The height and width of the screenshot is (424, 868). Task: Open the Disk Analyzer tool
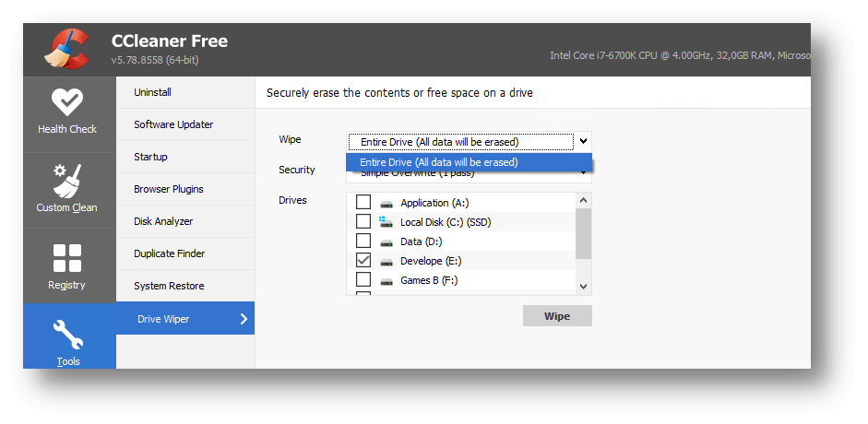click(x=185, y=221)
